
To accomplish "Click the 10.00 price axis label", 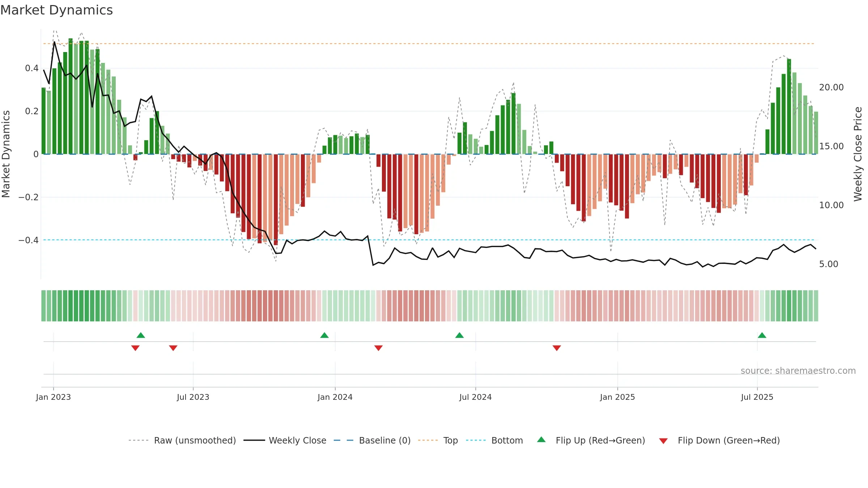I will pos(831,205).
